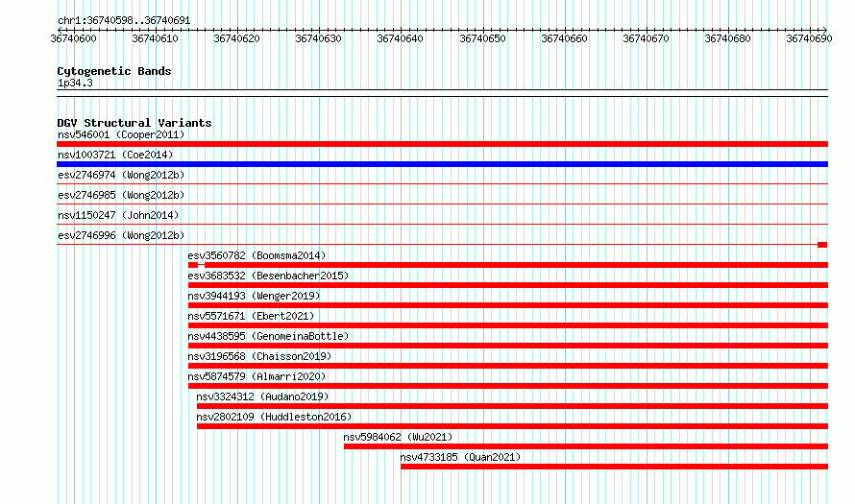Select the nsv4733185 red variant bar

[615, 467]
